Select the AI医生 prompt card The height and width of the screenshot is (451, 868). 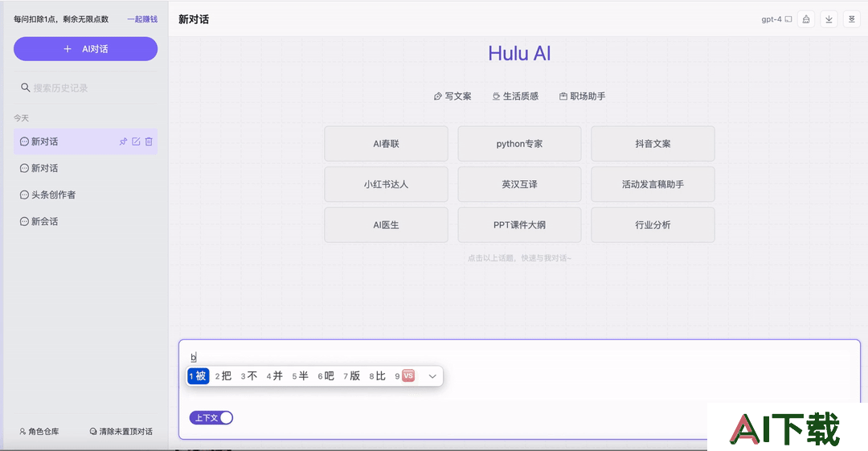(x=386, y=225)
